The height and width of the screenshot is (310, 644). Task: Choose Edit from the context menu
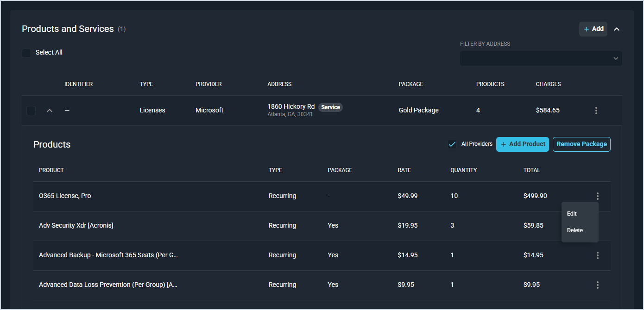572,214
